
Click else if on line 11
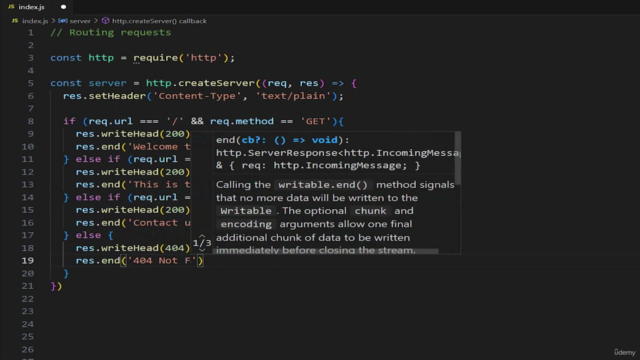click(98, 159)
